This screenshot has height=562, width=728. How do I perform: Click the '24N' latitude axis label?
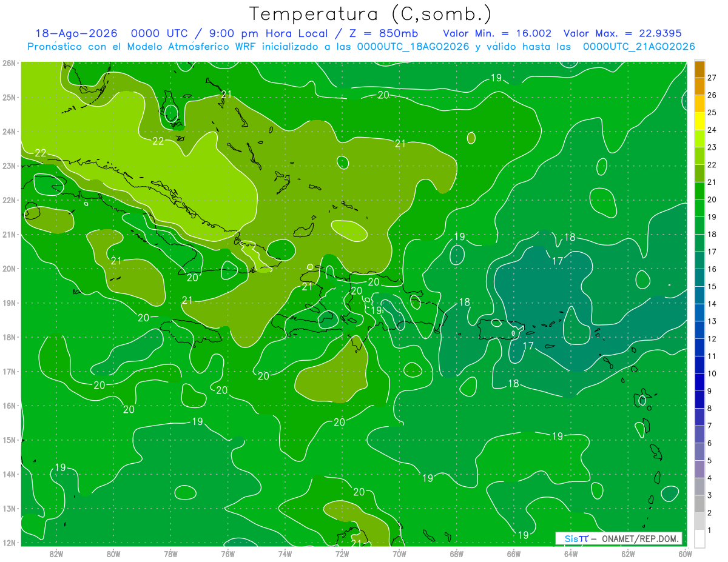(9, 132)
